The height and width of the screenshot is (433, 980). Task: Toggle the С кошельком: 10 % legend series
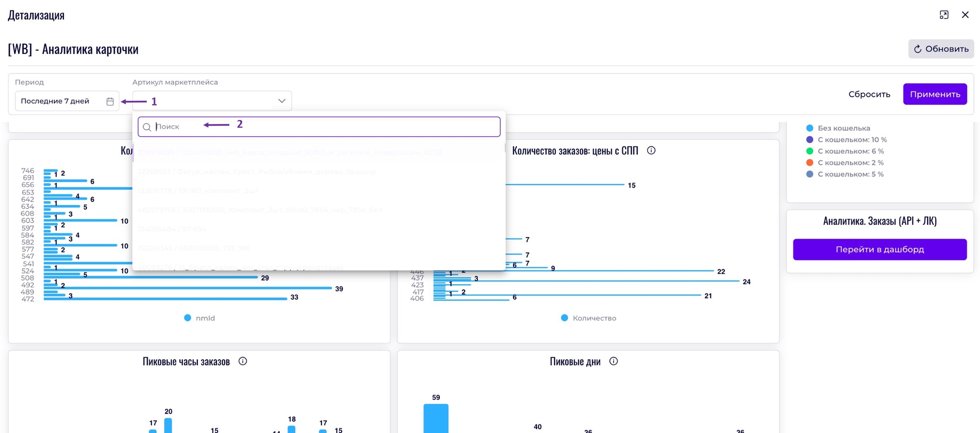852,140
